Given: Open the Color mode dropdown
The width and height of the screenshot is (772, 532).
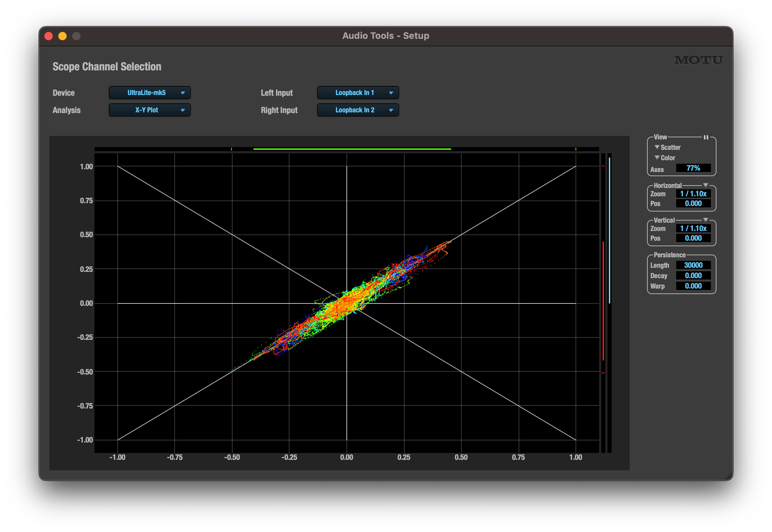Looking at the screenshot, I should click(x=665, y=158).
